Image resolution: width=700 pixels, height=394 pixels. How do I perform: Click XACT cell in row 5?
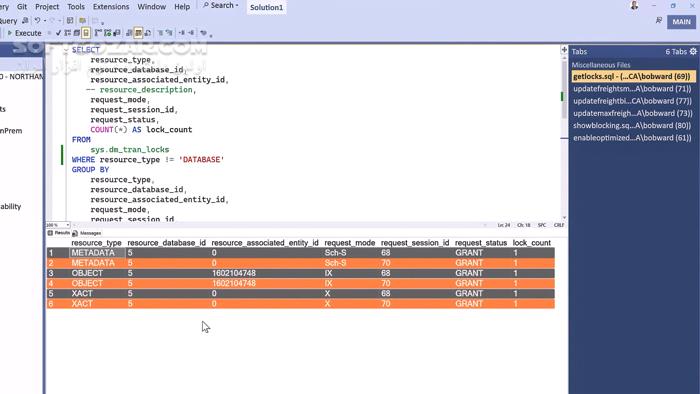[x=82, y=294]
